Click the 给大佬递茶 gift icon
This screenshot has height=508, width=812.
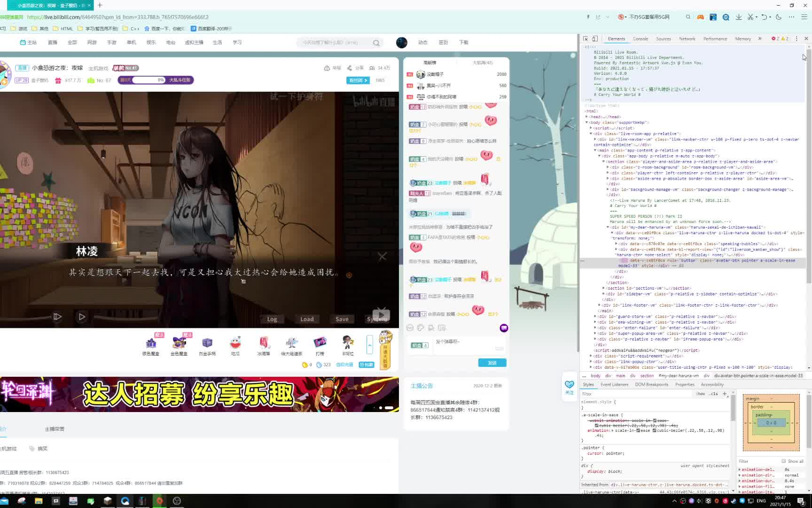292,343
